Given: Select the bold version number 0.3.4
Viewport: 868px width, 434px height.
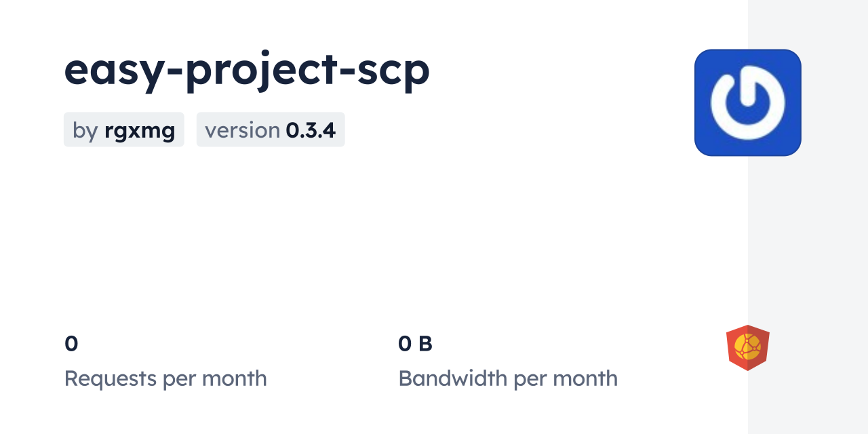Looking at the screenshot, I should tap(311, 130).
